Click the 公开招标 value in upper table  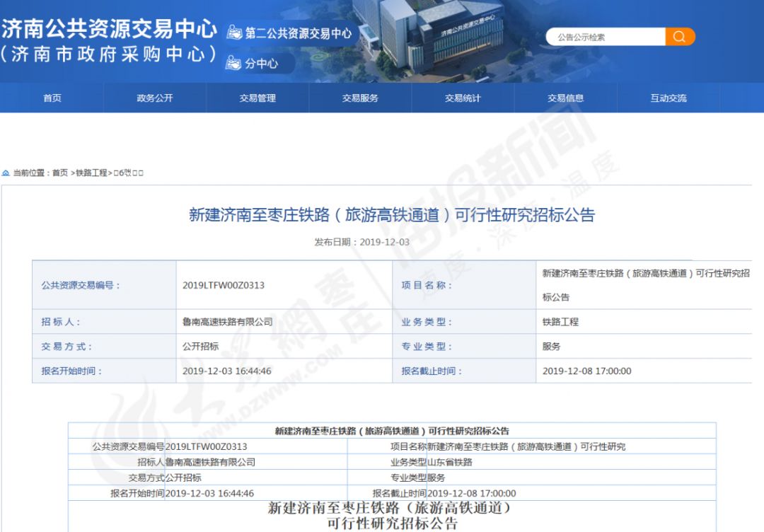200,347
